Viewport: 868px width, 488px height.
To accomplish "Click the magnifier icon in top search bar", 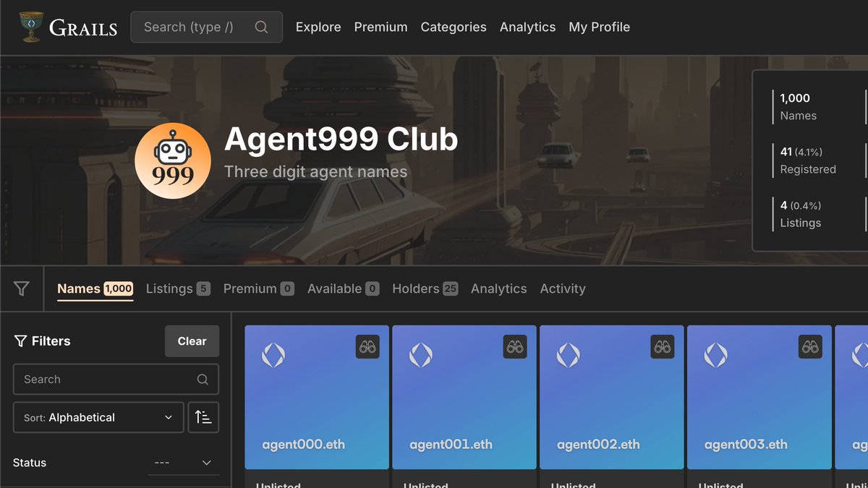I will click(x=262, y=27).
